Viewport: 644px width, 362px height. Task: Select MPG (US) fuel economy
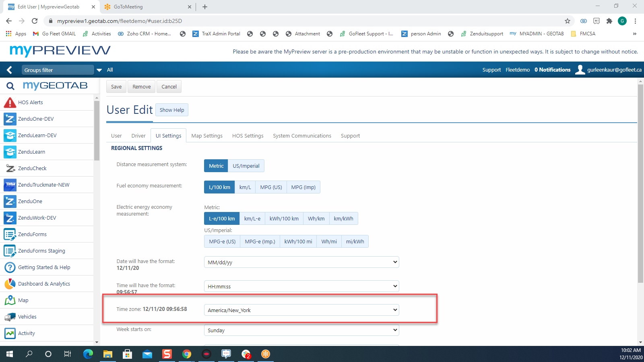tap(271, 187)
